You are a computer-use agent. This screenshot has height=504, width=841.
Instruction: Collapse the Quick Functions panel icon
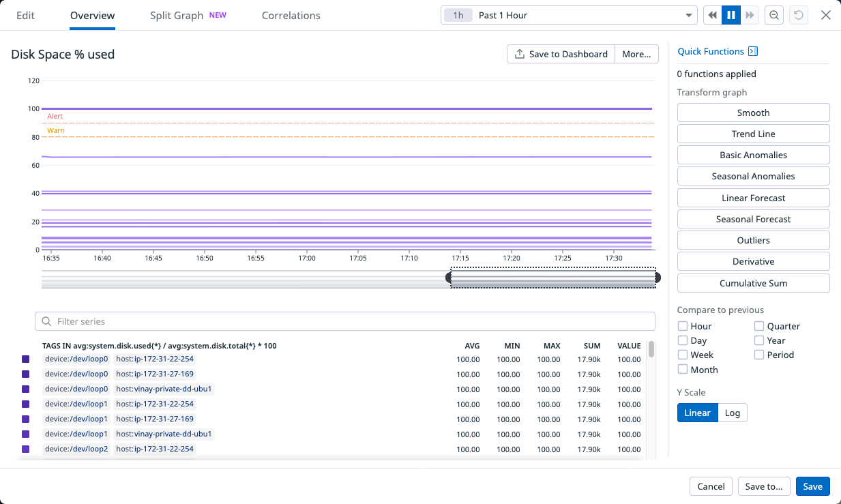pyautogui.click(x=753, y=52)
